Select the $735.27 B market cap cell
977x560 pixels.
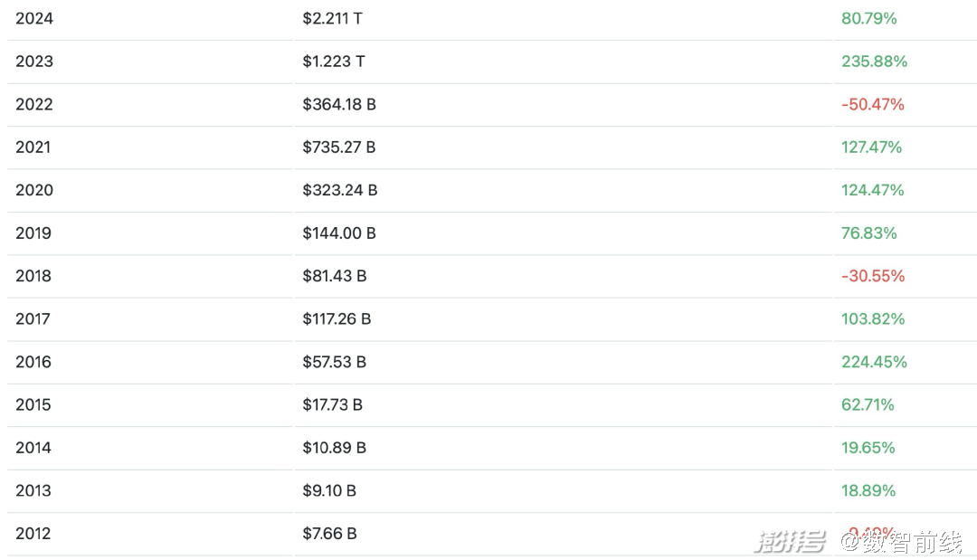pyautogui.click(x=339, y=147)
